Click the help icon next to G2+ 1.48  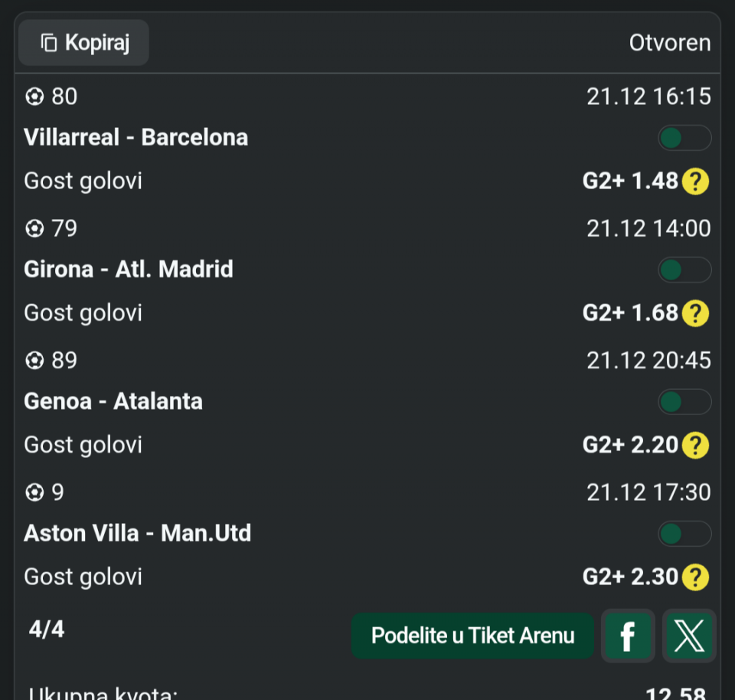(x=695, y=182)
